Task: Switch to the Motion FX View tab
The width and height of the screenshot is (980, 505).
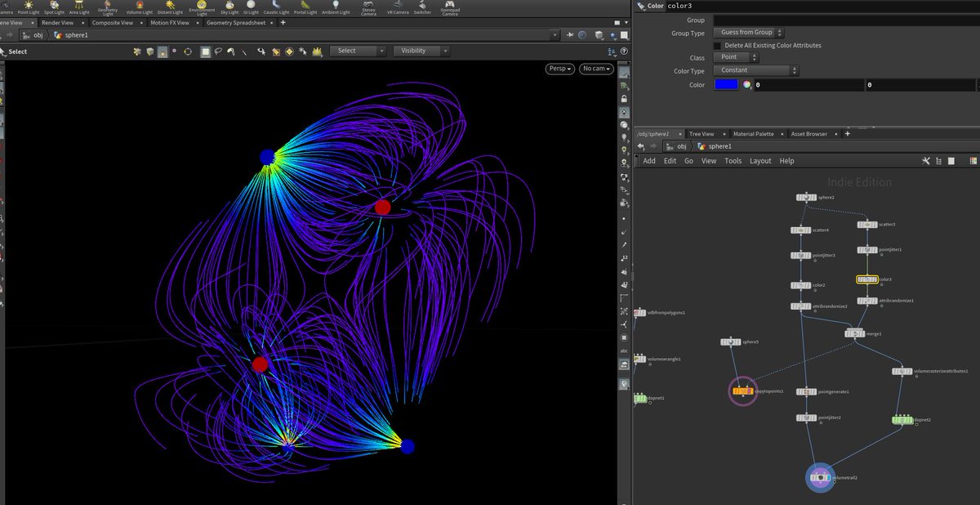Action: [170, 23]
